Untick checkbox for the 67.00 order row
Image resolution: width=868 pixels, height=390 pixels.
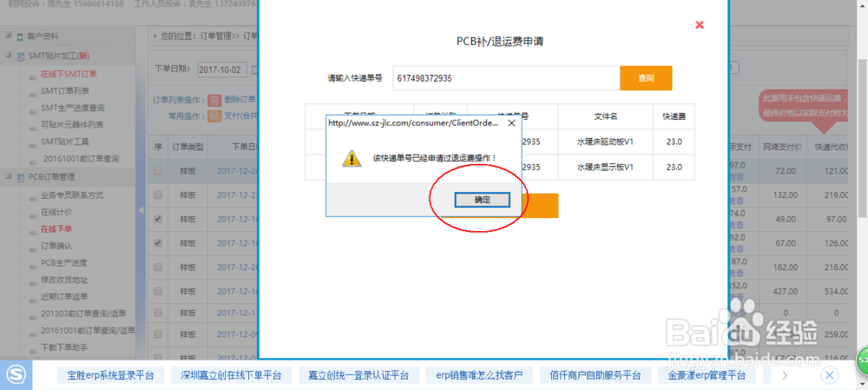[x=158, y=242]
